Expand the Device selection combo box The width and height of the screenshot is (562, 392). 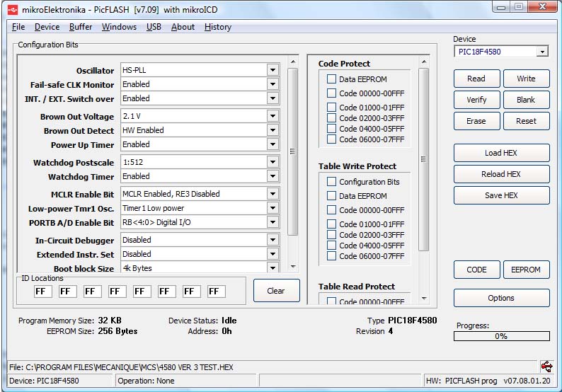click(x=541, y=52)
